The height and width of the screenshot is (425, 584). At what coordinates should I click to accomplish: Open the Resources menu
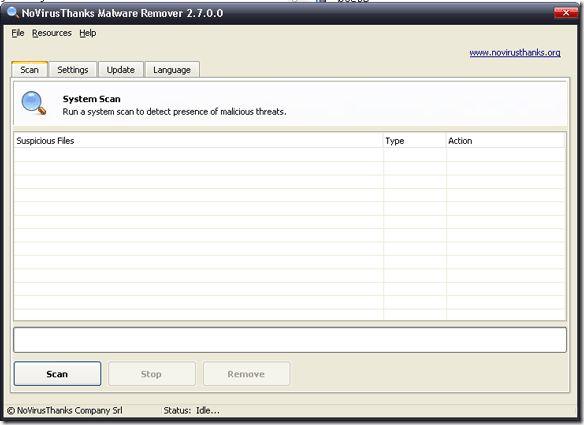(x=51, y=33)
